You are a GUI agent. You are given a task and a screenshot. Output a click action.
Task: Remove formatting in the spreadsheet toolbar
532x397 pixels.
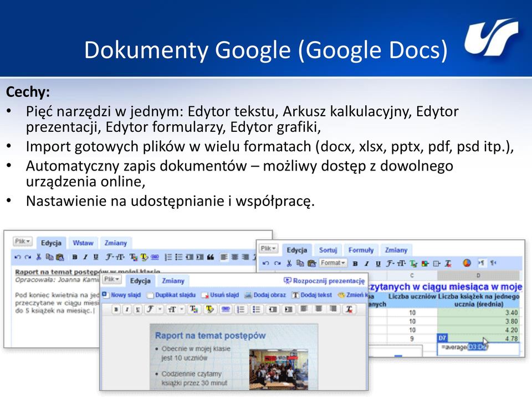(x=448, y=264)
